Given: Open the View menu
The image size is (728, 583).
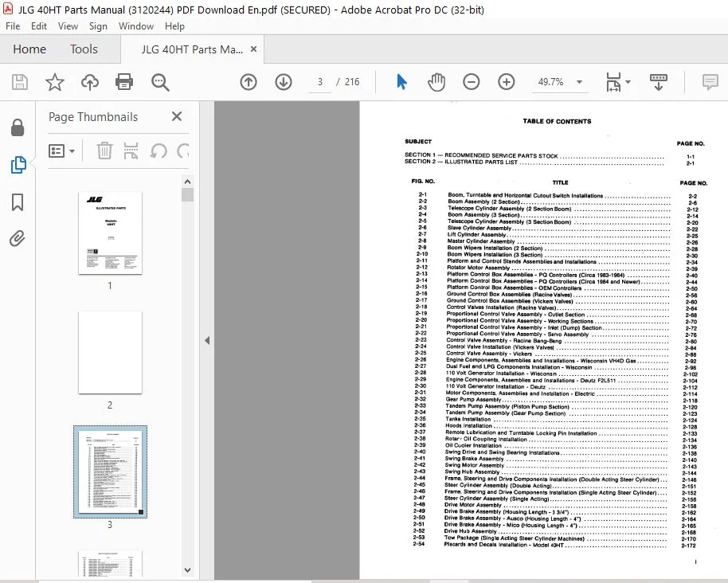Looking at the screenshot, I should tap(68, 26).
